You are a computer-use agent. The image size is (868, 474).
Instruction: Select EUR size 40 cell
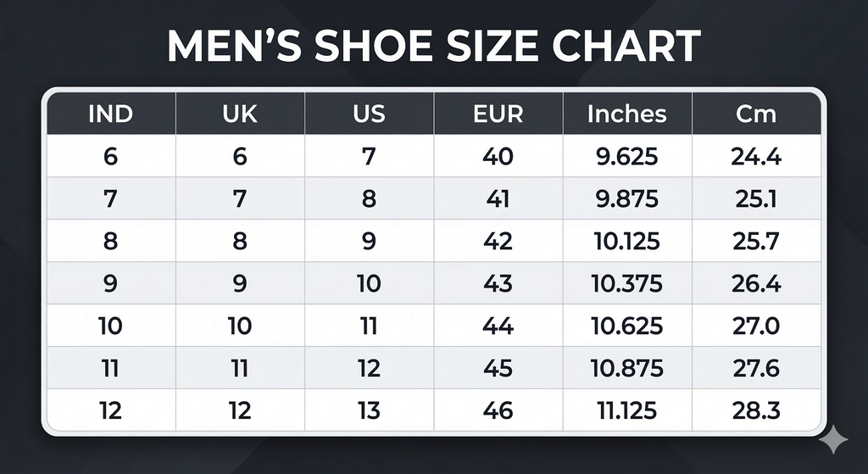pos(498,157)
